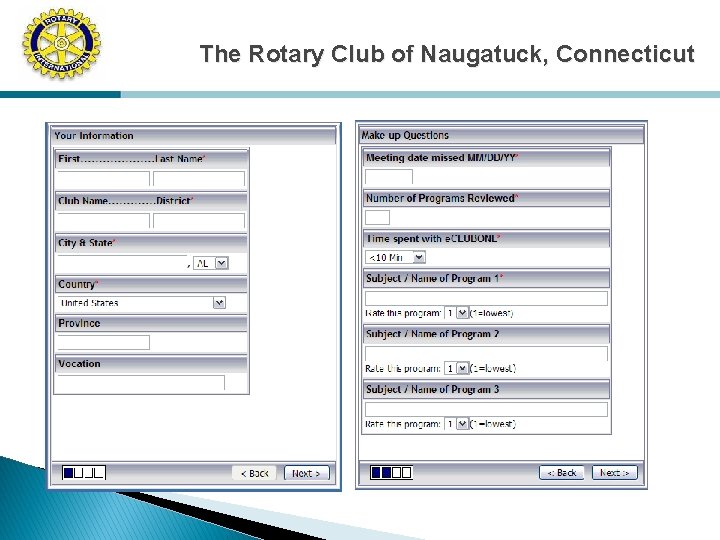
Task: Open the Program 2 rating dropdown
Action: (456, 368)
